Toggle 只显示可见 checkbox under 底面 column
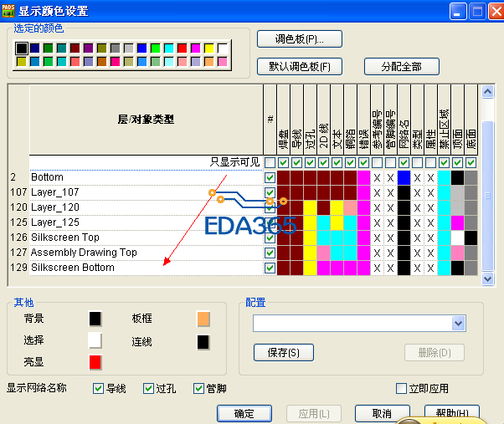 471,163
